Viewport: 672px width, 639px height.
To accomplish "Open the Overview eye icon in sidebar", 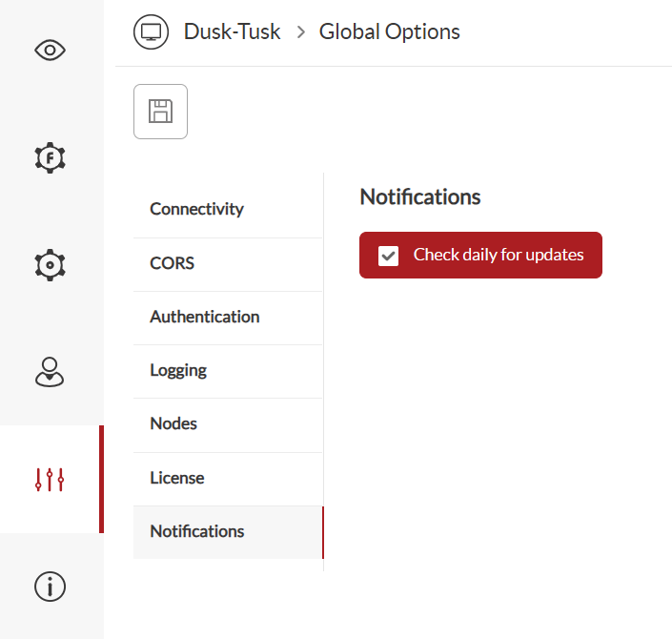I will [51, 51].
